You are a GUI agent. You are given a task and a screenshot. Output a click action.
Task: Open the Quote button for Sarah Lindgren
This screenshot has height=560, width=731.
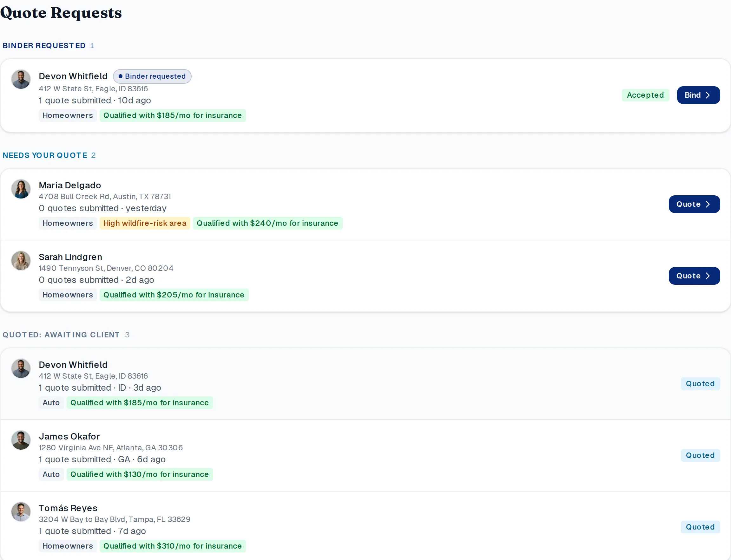click(694, 276)
